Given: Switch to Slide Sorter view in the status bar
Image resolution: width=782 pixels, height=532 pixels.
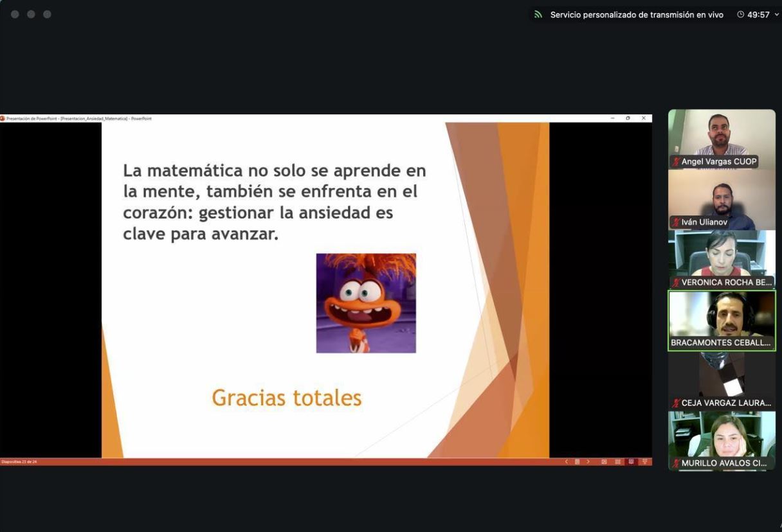Looking at the screenshot, I should pyautogui.click(x=618, y=461).
